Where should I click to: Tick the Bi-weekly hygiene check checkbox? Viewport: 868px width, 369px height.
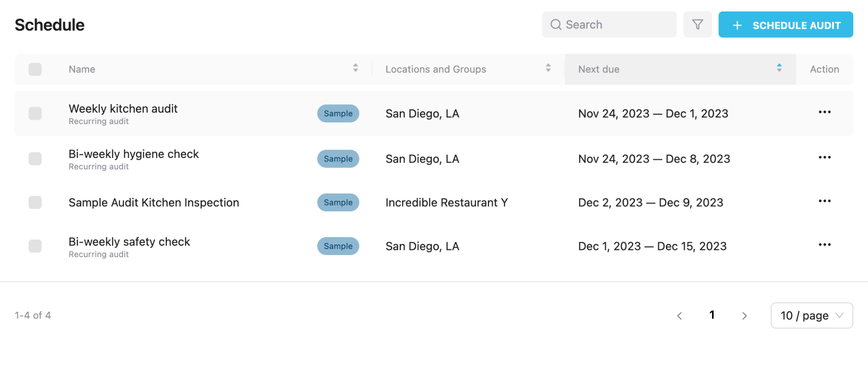[35, 159]
